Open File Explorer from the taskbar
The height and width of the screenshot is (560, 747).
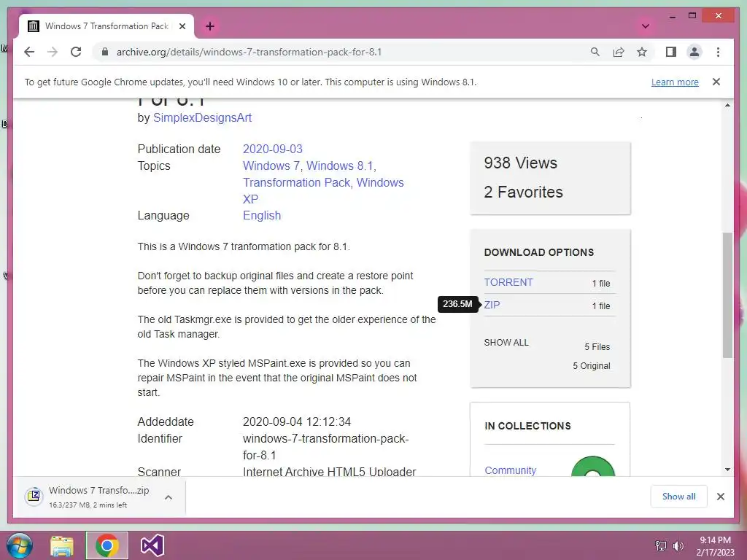click(x=62, y=545)
